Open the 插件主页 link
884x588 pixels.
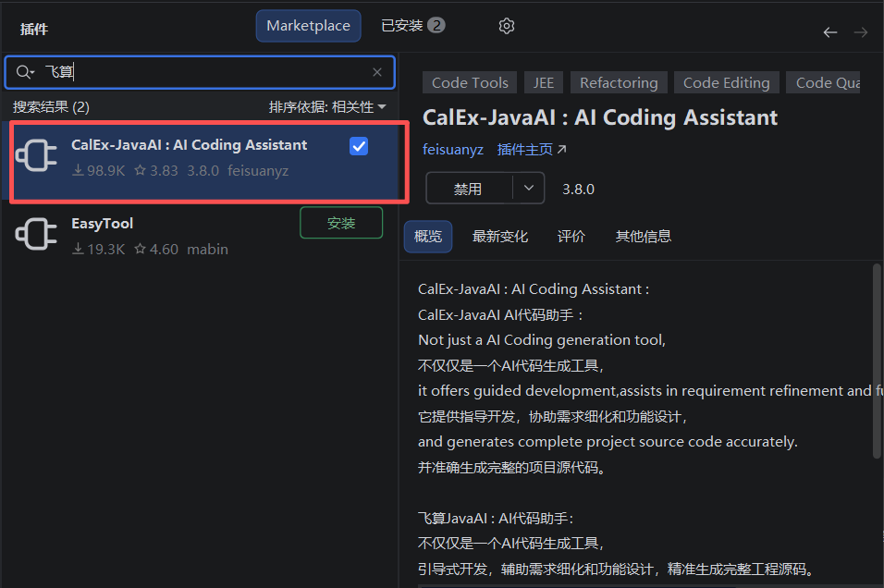coord(532,150)
